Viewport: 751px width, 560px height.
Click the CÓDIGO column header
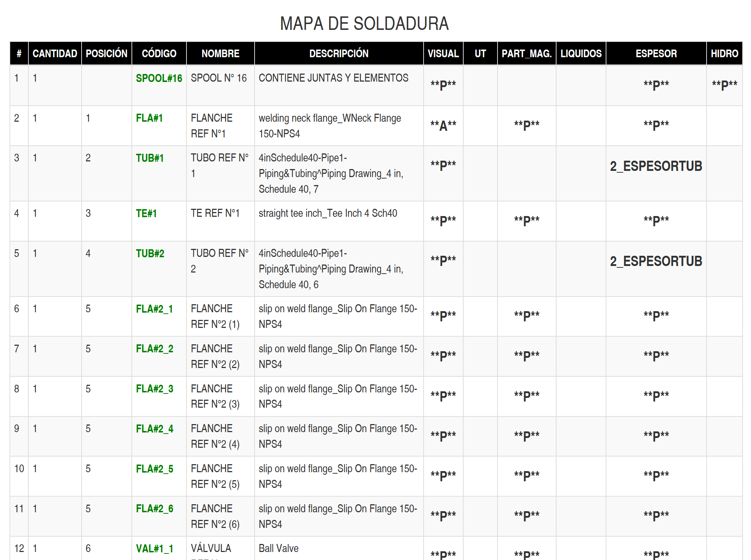click(x=159, y=54)
